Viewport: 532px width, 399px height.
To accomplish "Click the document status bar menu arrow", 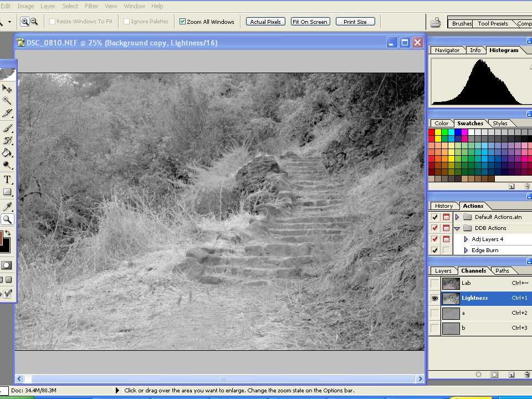I will pos(117,391).
